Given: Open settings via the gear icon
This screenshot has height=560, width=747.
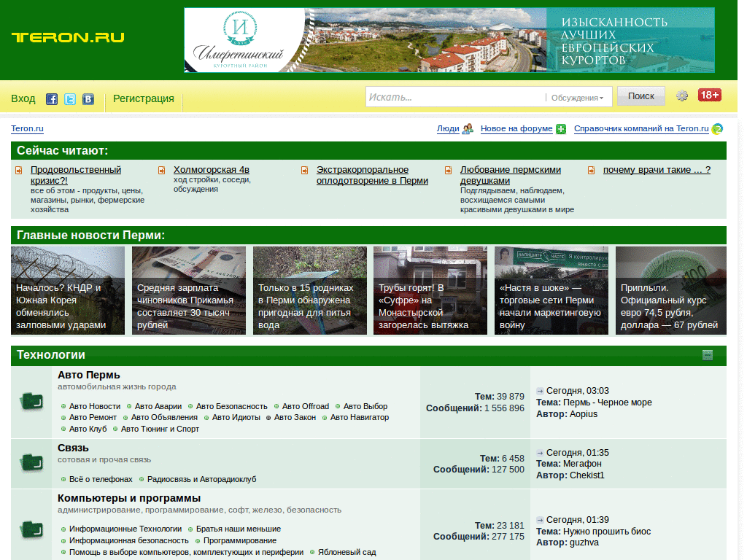Looking at the screenshot, I should pos(682,96).
